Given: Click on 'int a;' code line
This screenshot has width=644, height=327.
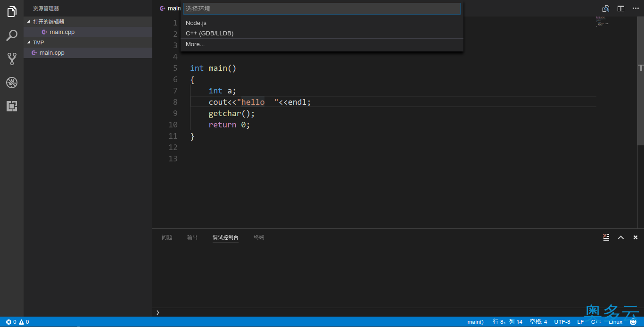Looking at the screenshot, I should pyautogui.click(x=222, y=91).
